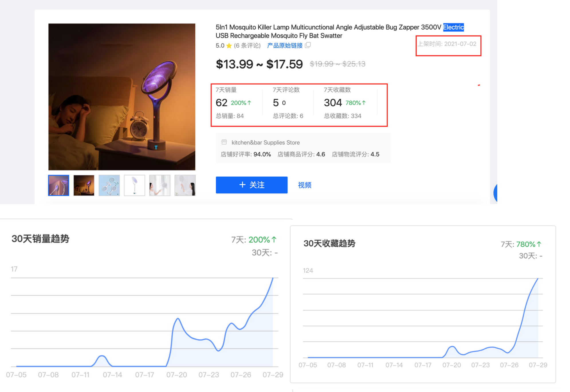Image resolution: width=570 pixels, height=392 pixels.
Task: Click the 7天: 200%↑ trend label
Action: click(x=254, y=240)
